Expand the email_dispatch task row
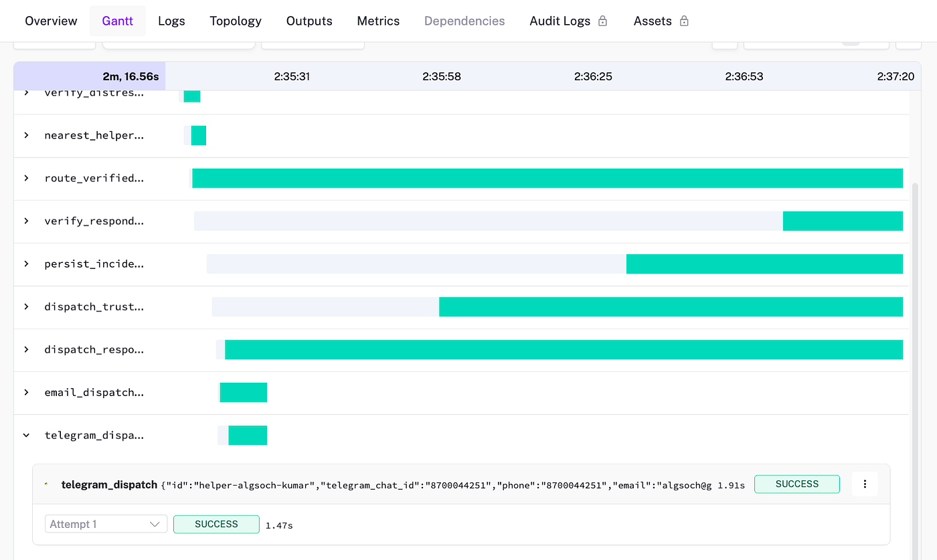Image resolution: width=937 pixels, height=560 pixels. click(27, 392)
